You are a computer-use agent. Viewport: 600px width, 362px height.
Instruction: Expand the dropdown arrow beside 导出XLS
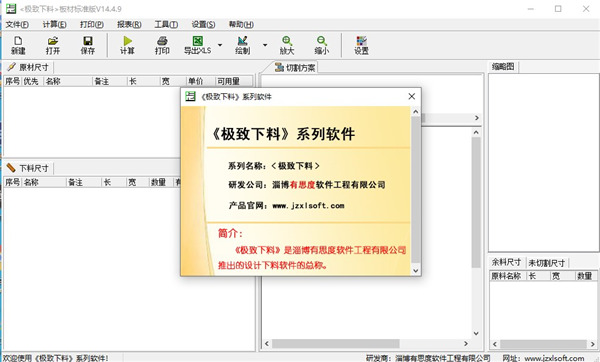(220, 45)
